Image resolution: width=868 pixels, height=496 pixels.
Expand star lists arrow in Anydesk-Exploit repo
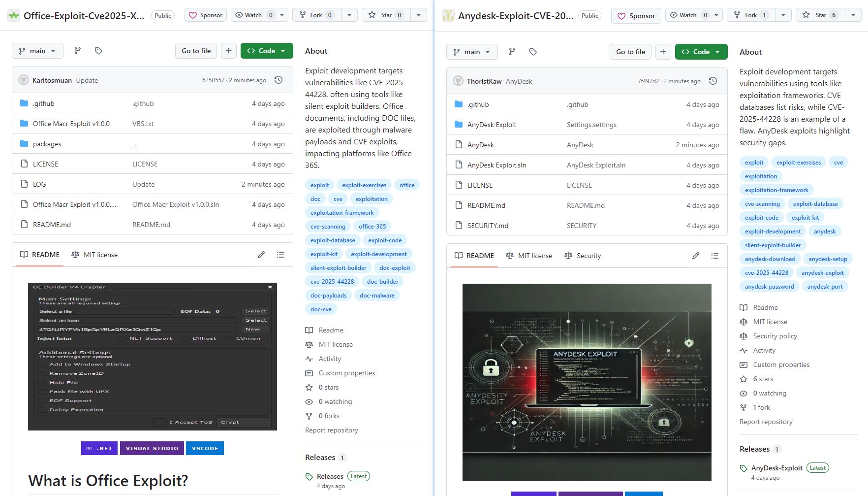click(x=853, y=15)
